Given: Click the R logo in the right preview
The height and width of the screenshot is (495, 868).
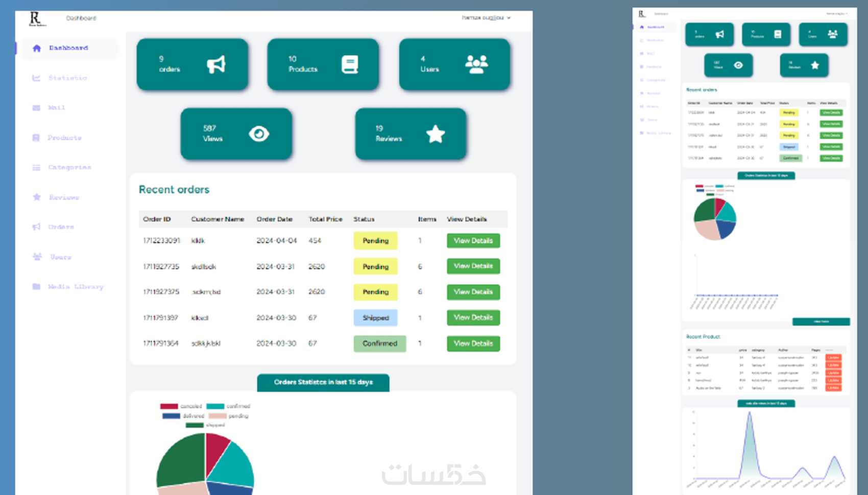Looking at the screenshot, I should [642, 14].
